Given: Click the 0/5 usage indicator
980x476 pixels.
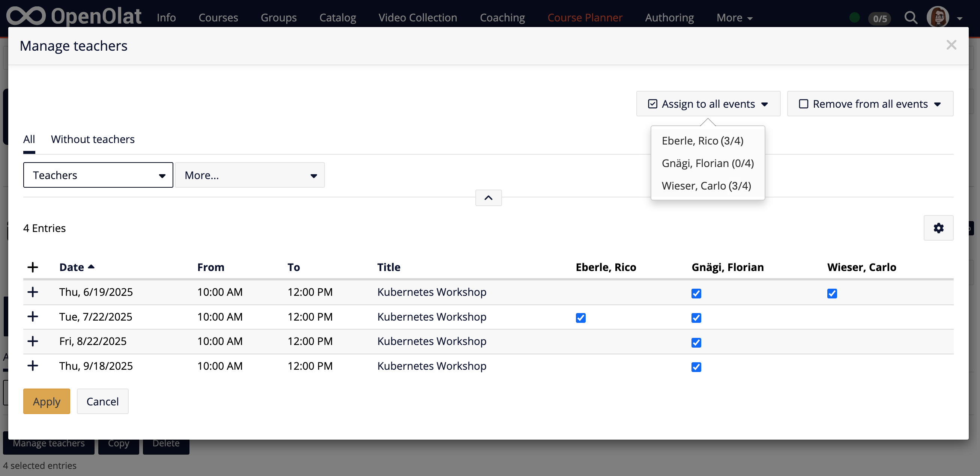Looking at the screenshot, I should pyautogui.click(x=879, y=18).
